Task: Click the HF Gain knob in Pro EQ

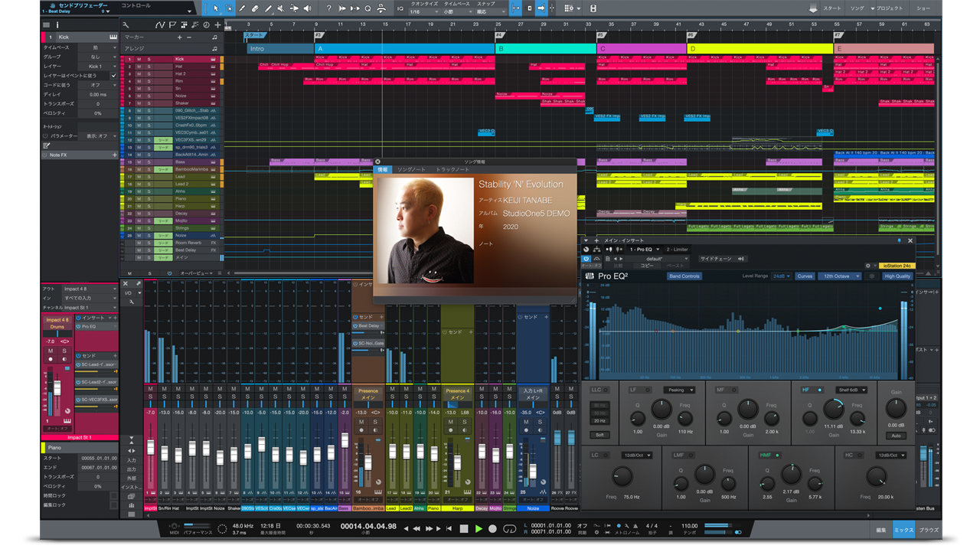Action: point(834,410)
